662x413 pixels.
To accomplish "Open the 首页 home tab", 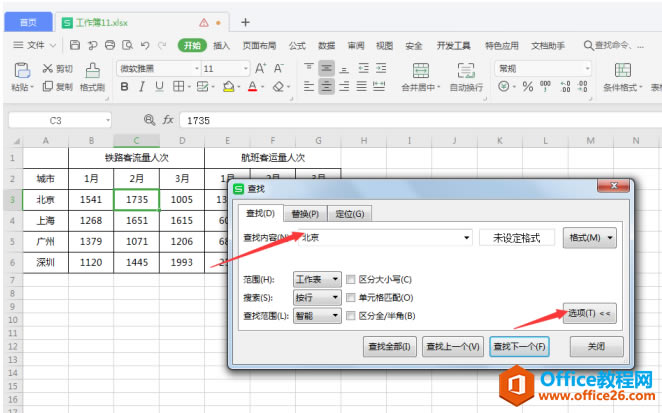I will [x=28, y=22].
